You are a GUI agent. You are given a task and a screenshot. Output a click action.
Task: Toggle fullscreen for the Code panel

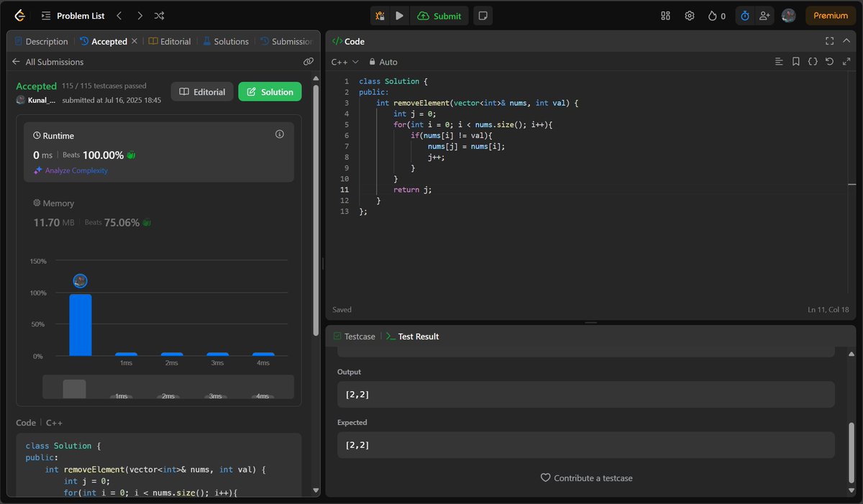tap(829, 42)
